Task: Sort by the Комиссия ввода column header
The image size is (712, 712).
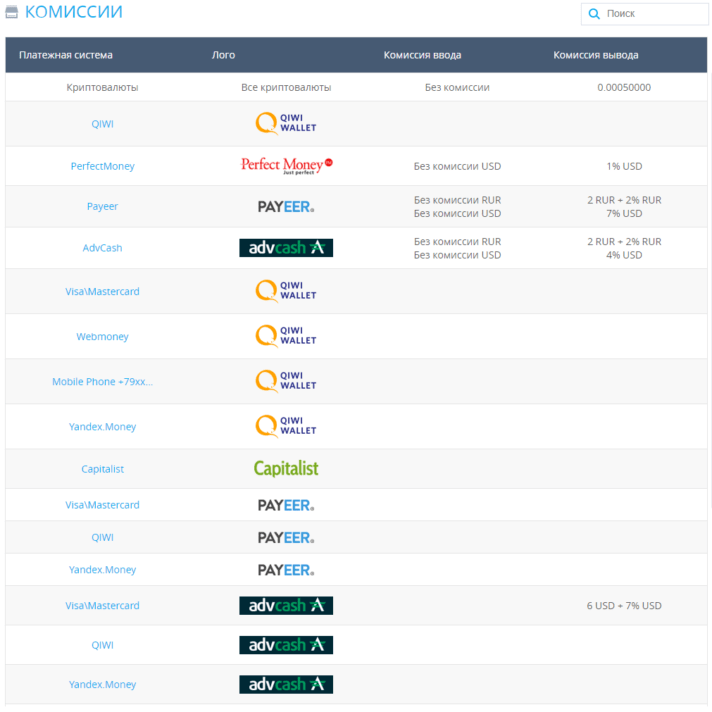Action: point(422,55)
